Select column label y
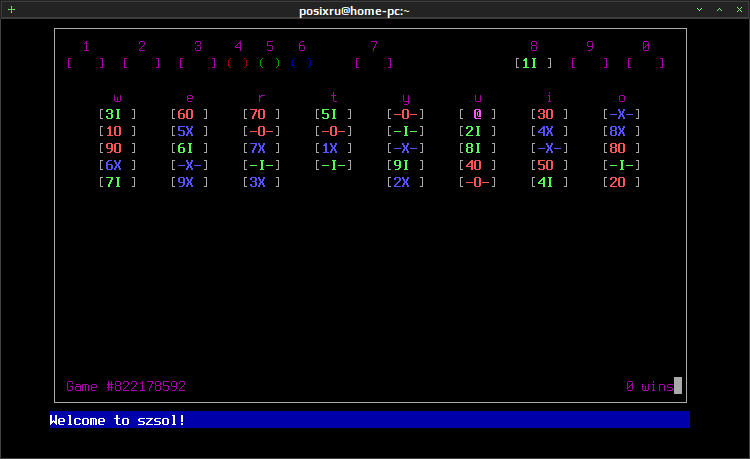The height and width of the screenshot is (459, 750). [x=406, y=99]
